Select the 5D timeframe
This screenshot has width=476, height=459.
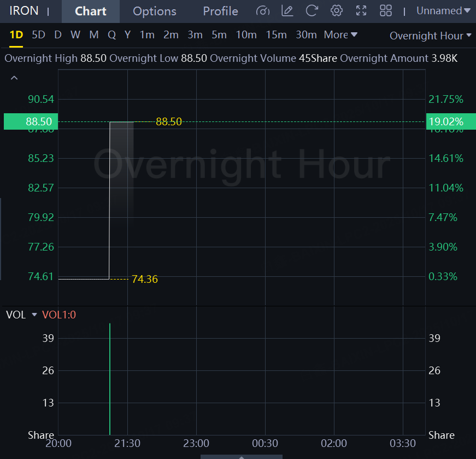click(x=38, y=35)
